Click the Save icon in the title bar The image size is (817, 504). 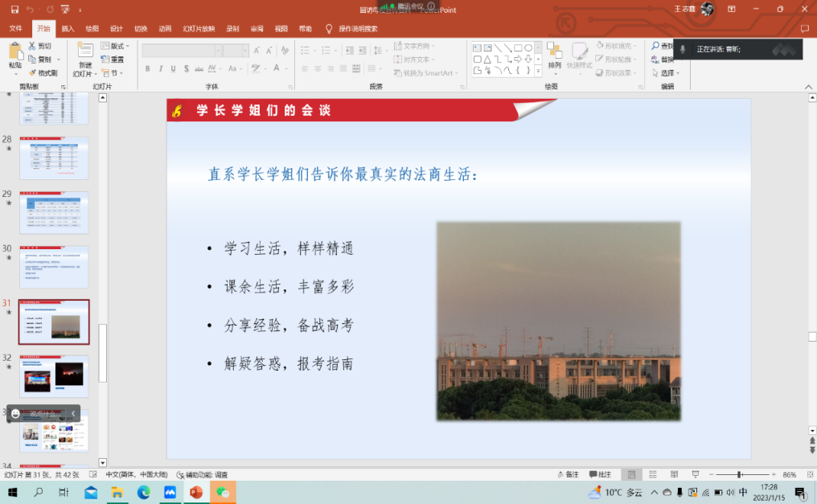click(x=11, y=9)
